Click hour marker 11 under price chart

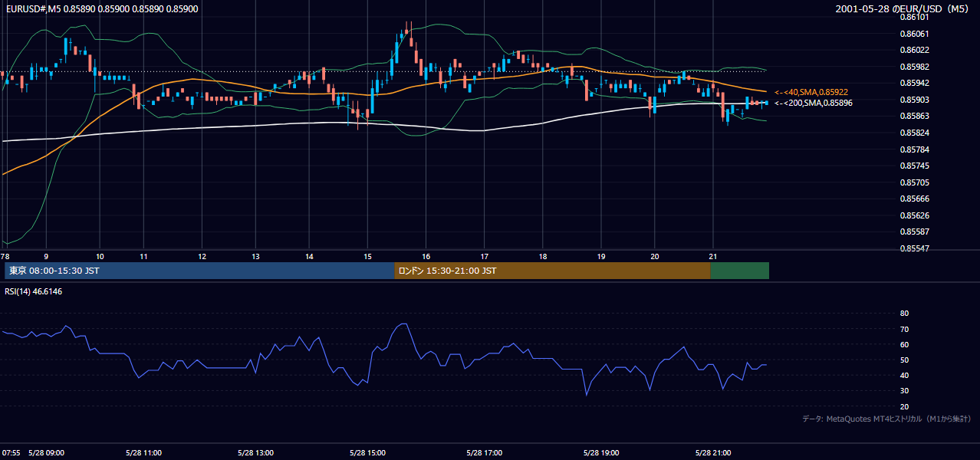pyautogui.click(x=143, y=256)
